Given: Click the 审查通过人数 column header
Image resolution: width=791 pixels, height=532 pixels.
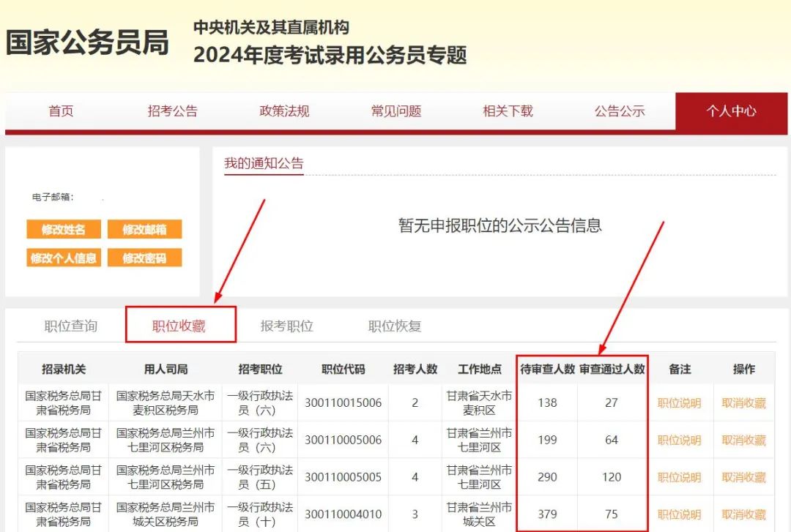Looking at the screenshot, I should pyautogui.click(x=612, y=369).
